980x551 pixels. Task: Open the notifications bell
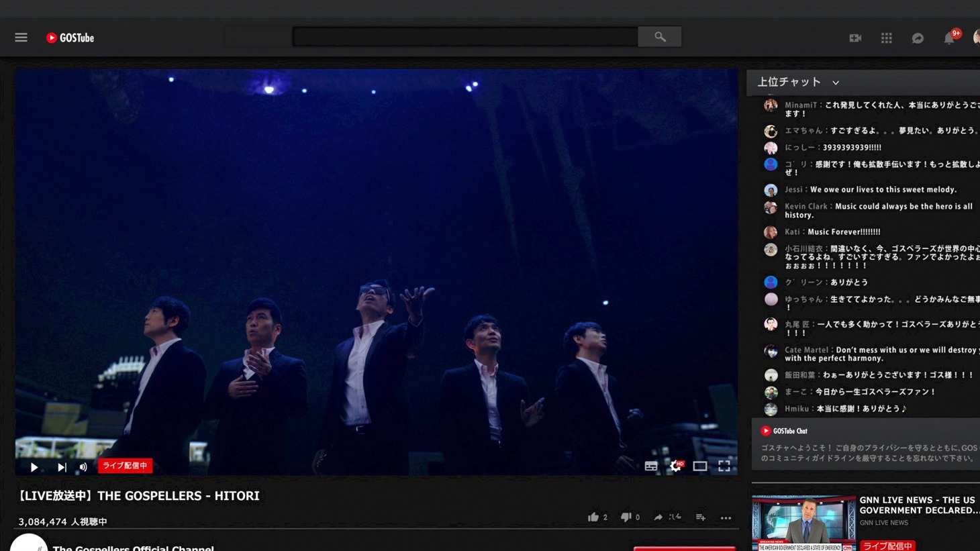click(x=949, y=38)
